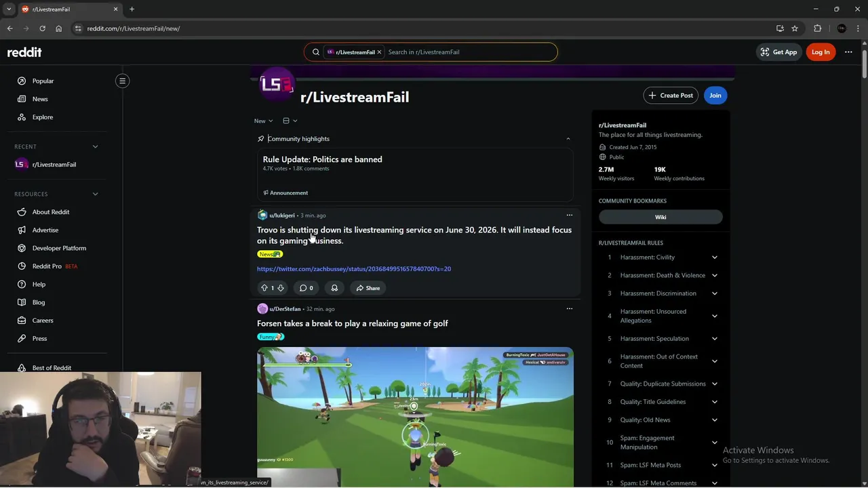
Task: Click the Create Post button
Action: tap(671, 96)
